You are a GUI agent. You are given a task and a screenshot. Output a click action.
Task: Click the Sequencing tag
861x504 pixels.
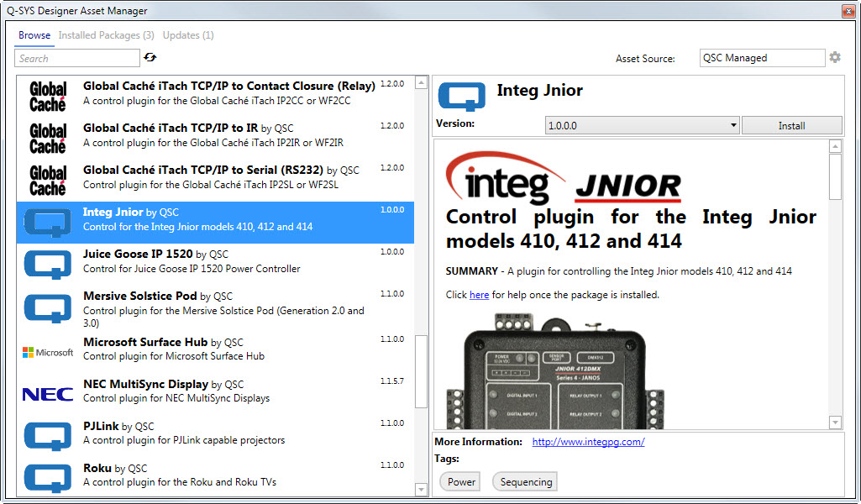pos(526,481)
